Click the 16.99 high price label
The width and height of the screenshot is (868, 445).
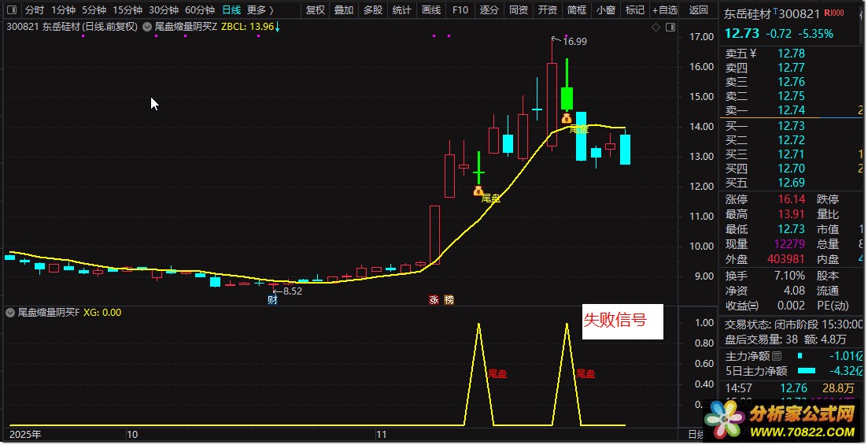coord(574,41)
